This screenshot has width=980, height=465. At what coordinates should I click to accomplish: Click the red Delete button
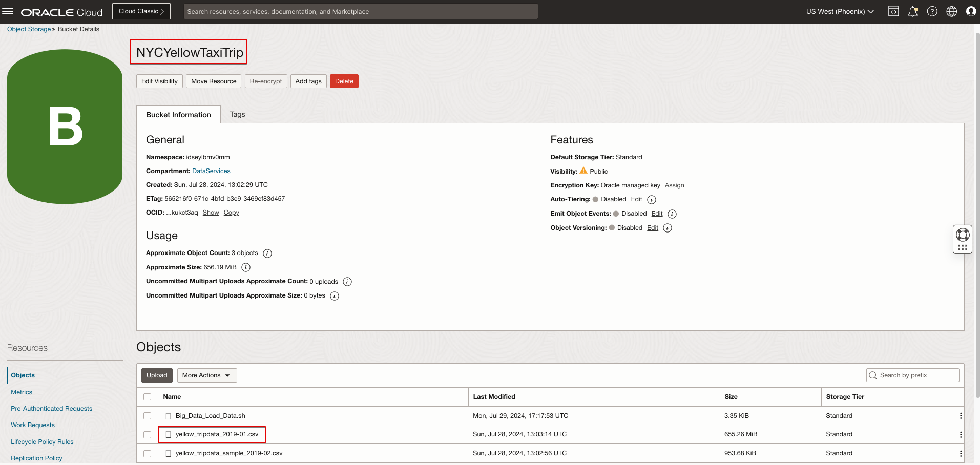coord(344,81)
